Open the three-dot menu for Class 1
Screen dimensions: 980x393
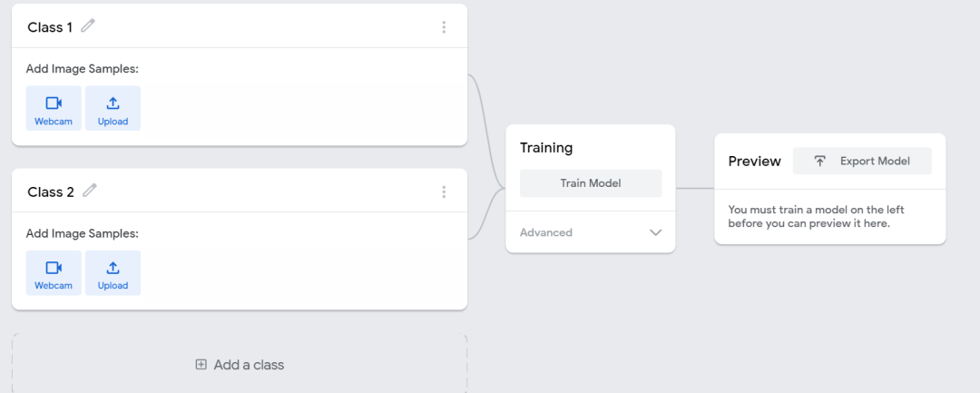click(444, 27)
